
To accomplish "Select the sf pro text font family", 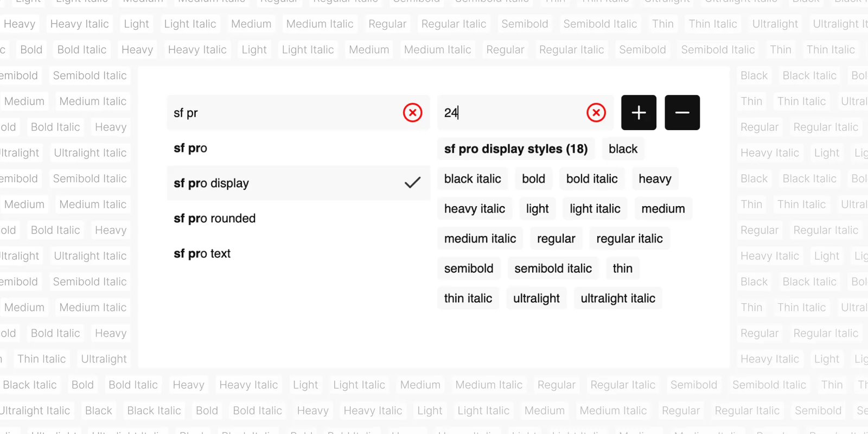I will (x=298, y=253).
